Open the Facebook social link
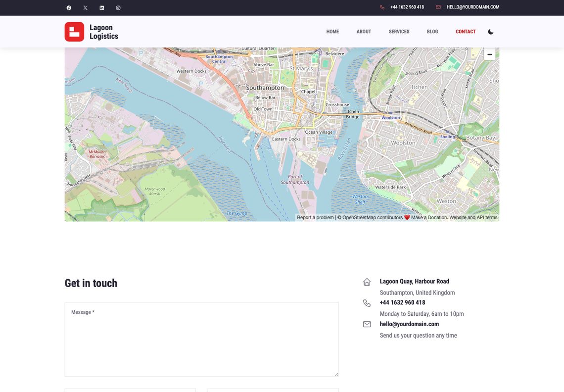The image size is (564, 392). 69,7
